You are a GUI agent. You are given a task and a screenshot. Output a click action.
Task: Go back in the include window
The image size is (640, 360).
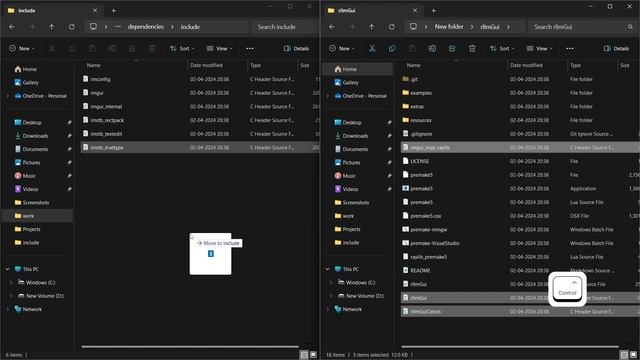click(x=12, y=27)
